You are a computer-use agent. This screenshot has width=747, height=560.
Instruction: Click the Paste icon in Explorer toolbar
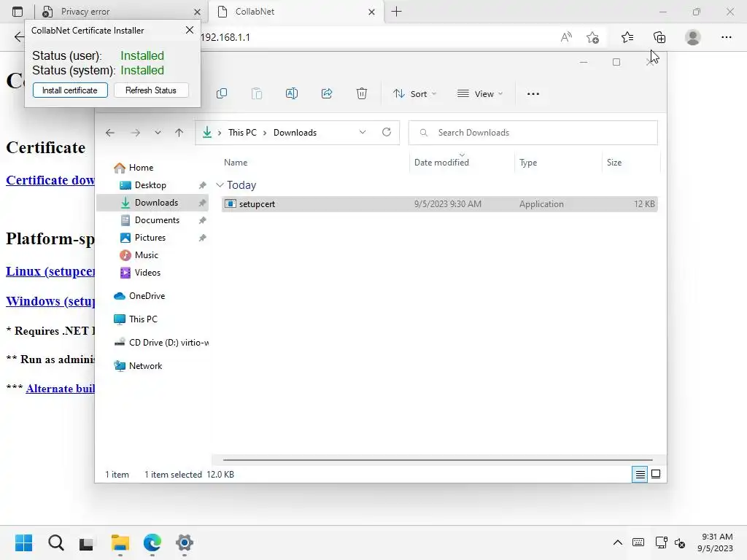[x=257, y=94]
